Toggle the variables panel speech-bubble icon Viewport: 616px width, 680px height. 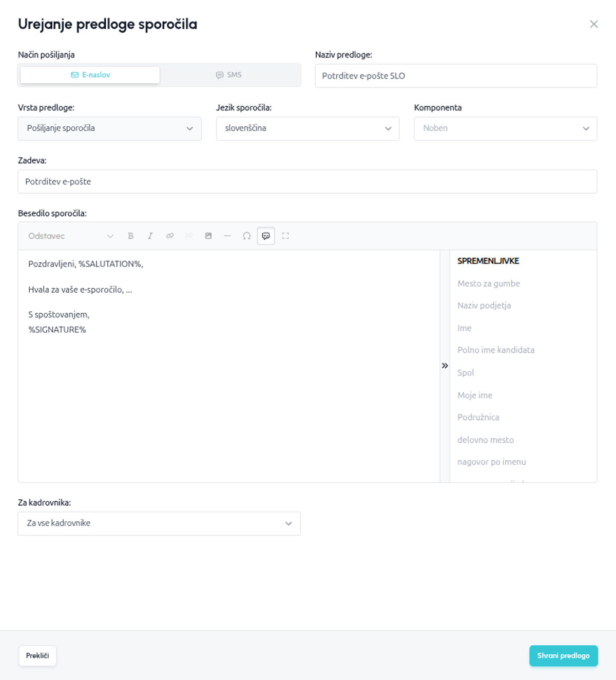pos(266,236)
